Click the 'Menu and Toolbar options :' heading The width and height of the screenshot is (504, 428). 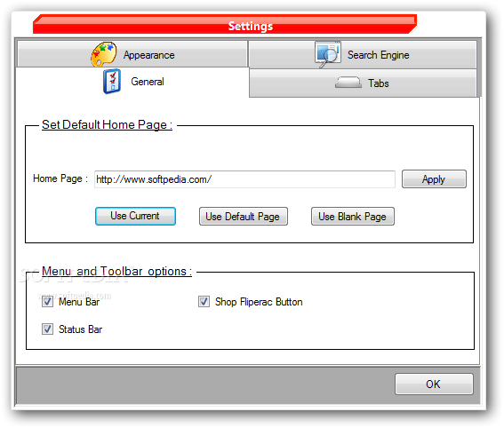116,272
